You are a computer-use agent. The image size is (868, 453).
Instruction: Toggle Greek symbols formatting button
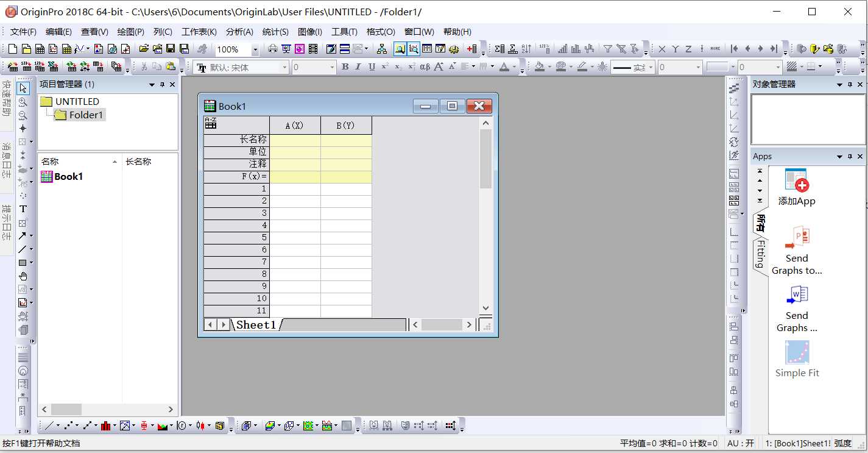click(x=425, y=66)
